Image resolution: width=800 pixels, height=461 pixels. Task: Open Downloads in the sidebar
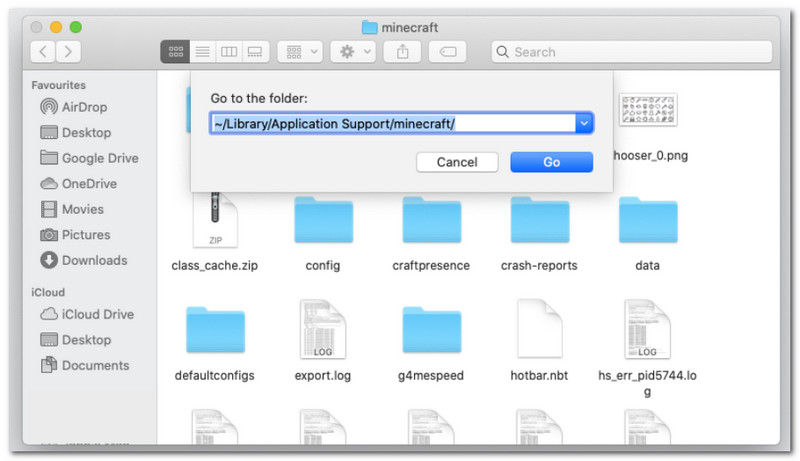pyautogui.click(x=84, y=260)
